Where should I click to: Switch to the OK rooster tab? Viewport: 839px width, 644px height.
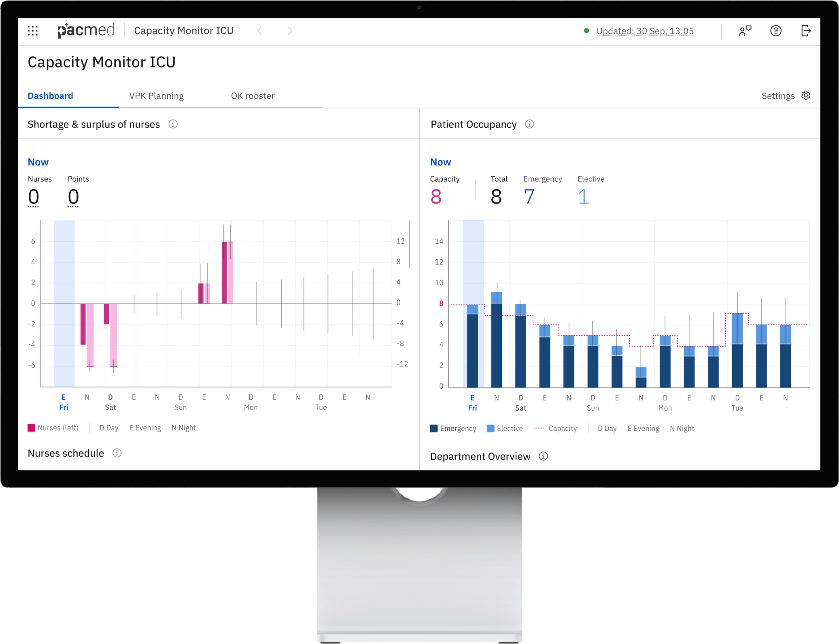(x=253, y=96)
